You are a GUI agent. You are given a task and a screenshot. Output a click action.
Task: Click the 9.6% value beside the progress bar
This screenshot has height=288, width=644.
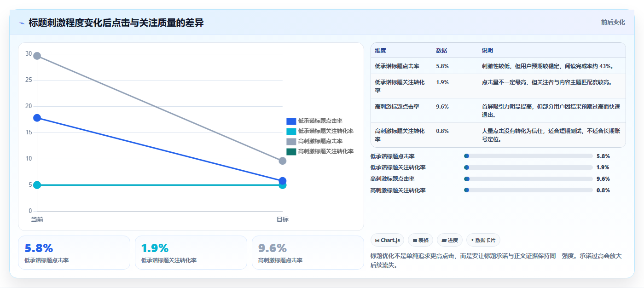[x=603, y=179]
